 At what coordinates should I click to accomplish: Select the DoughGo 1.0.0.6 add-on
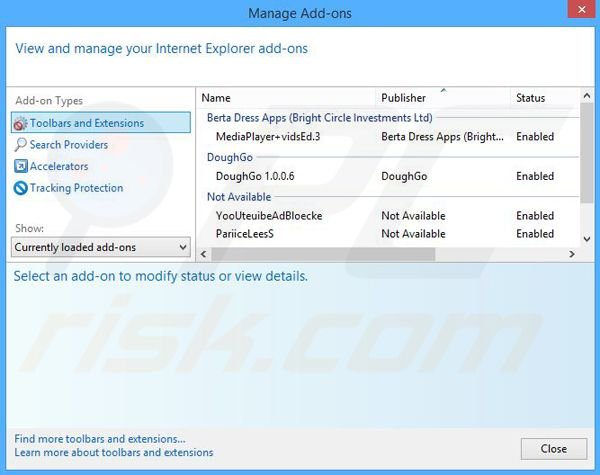pos(389,176)
